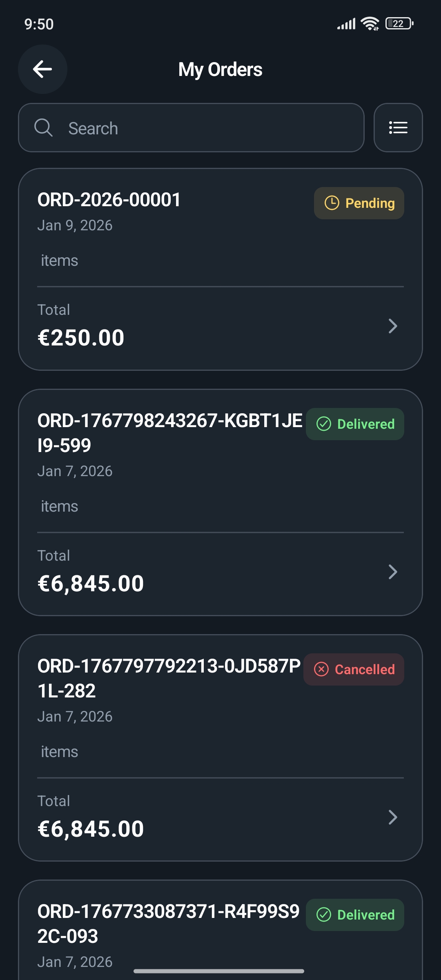Tap Delivered badge on order ending 2C-093

(x=355, y=915)
